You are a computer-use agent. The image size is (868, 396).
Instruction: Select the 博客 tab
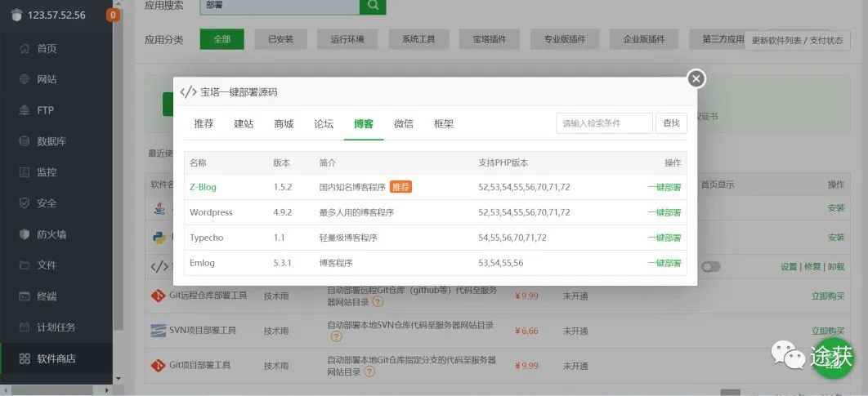pos(364,124)
